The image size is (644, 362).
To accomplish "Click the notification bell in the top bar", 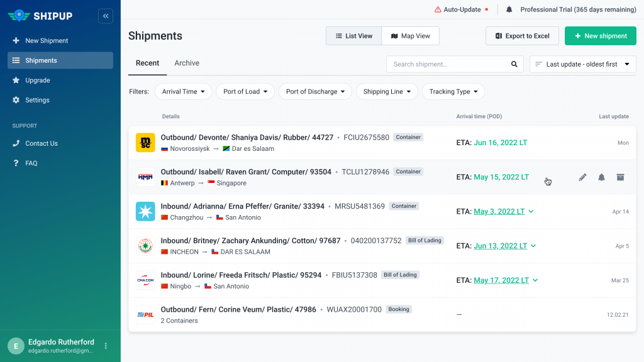I will [510, 9].
